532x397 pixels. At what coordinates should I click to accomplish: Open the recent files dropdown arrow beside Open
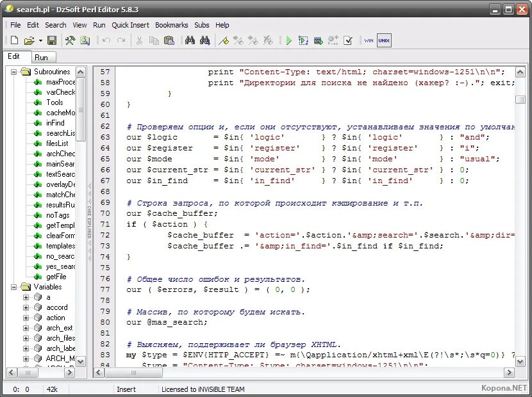40,41
